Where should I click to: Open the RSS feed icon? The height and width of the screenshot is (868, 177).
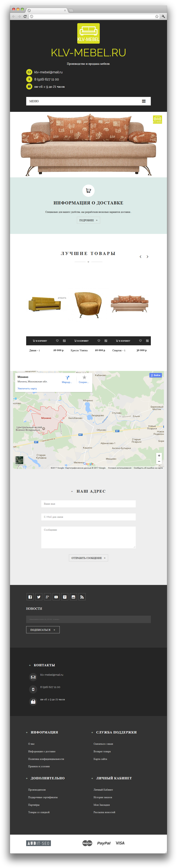(82, 597)
